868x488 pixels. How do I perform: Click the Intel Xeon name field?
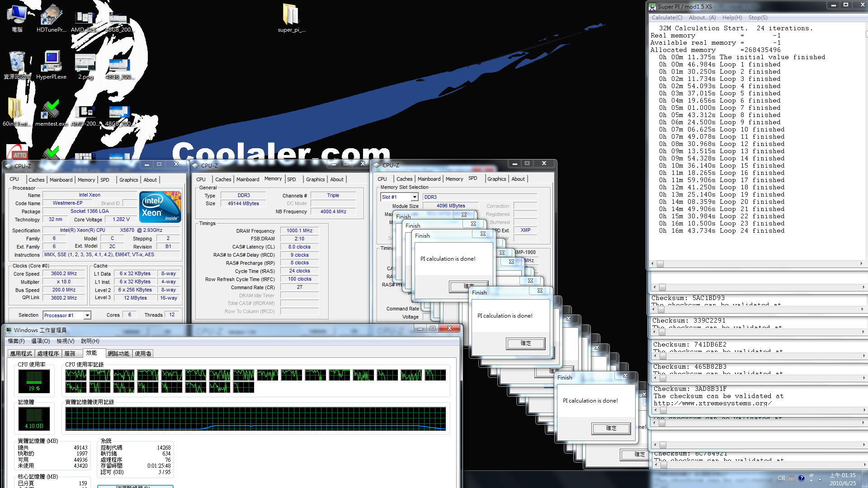(x=90, y=195)
